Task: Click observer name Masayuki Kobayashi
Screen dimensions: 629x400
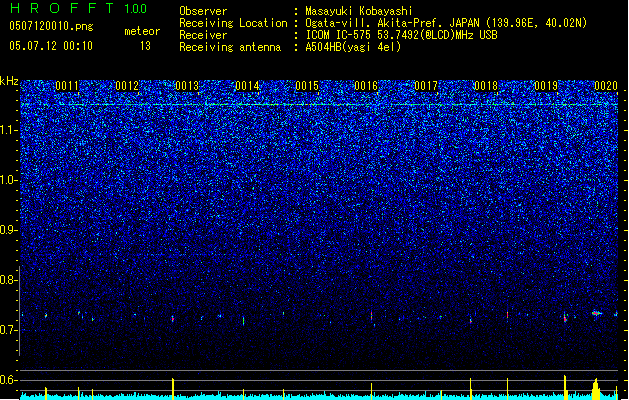Action: click(359, 11)
